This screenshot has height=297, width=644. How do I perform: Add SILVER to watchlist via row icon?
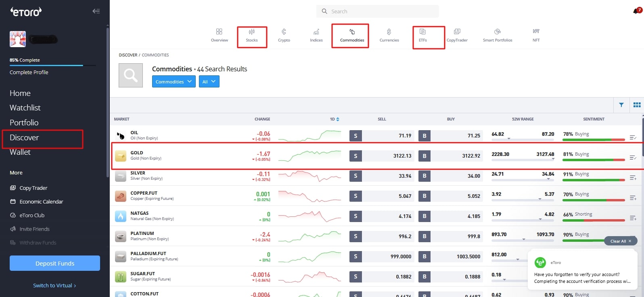tap(633, 178)
